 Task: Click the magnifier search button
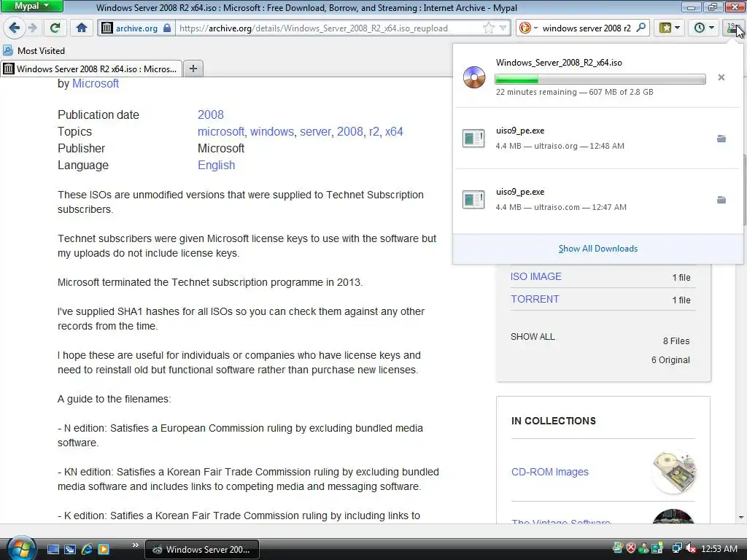pos(641,28)
